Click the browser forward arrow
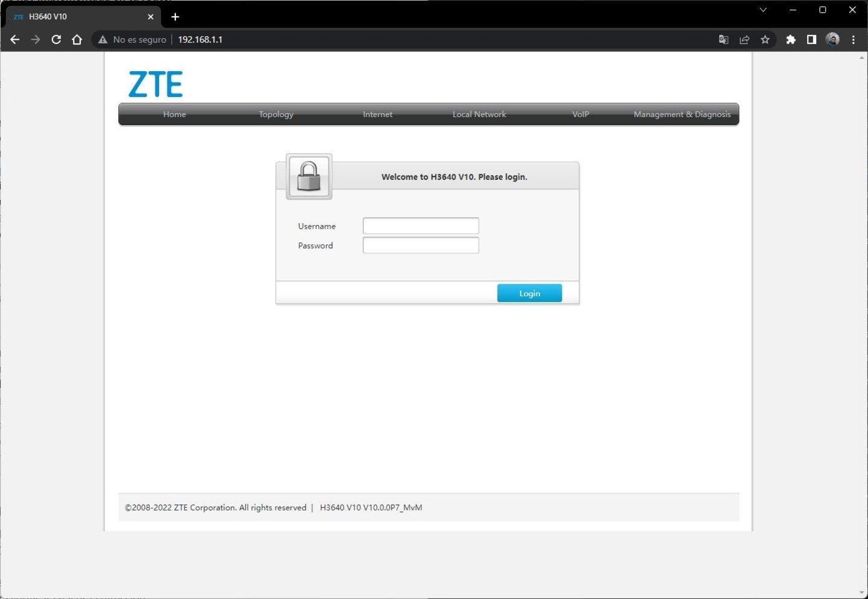This screenshot has width=868, height=599. point(36,39)
